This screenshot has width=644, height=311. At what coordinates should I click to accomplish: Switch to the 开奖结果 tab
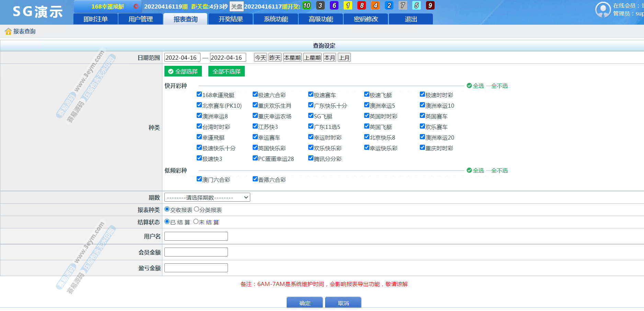tap(231, 19)
